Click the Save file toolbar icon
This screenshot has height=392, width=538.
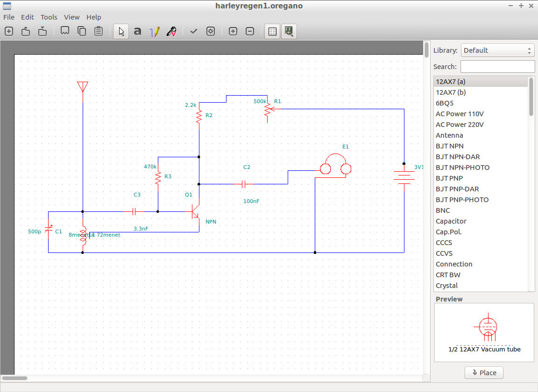pos(42,31)
